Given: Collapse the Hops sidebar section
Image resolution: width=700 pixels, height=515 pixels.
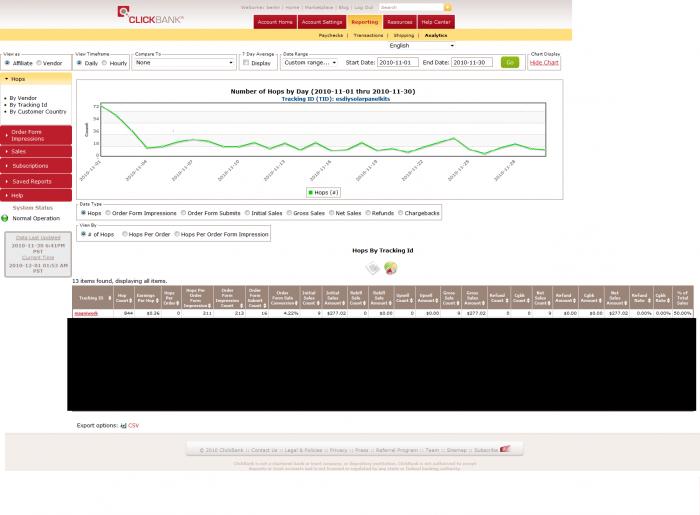Looking at the screenshot, I should (x=36, y=79).
